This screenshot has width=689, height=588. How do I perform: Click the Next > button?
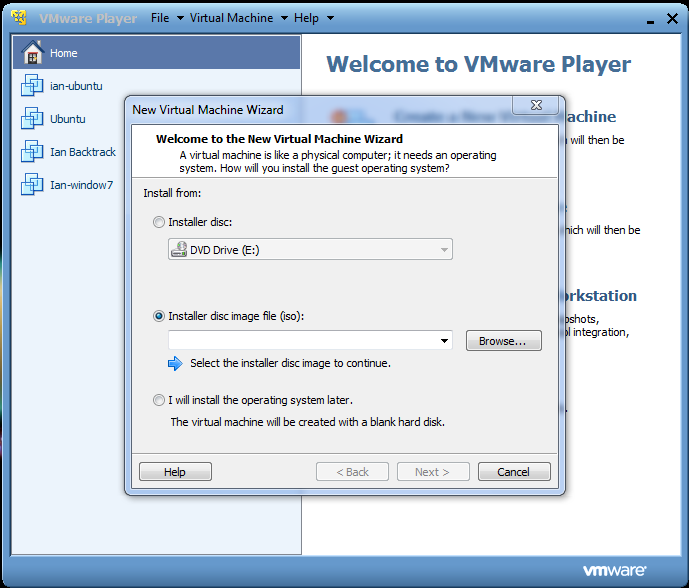click(x=433, y=472)
